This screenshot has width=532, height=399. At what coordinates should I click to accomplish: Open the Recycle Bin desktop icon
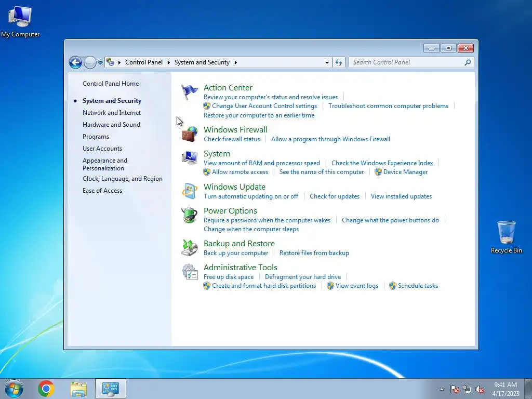pyautogui.click(x=506, y=237)
